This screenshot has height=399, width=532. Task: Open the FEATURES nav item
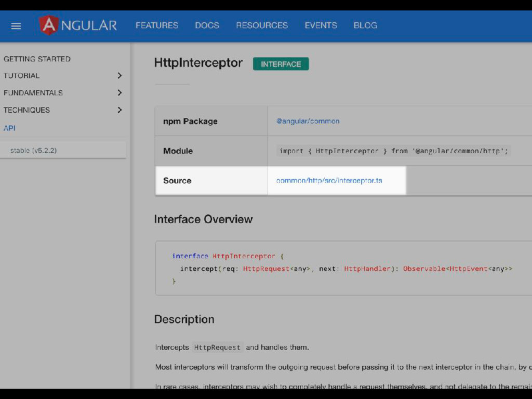pyautogui.click(x=156, y=25)
